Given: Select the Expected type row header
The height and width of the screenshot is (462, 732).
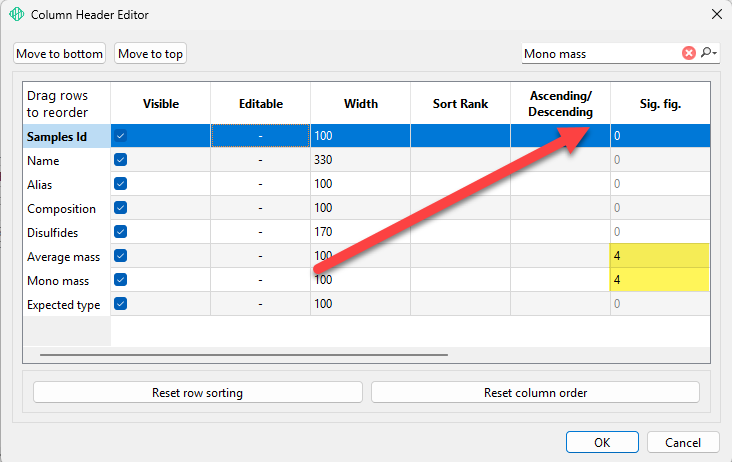Looking at the screenshot, I should click(67, 304).
